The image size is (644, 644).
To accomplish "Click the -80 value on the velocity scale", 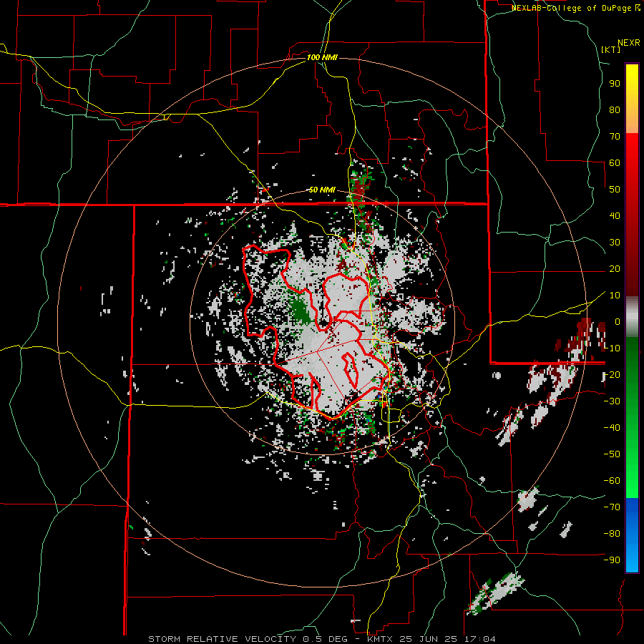I will [612, 534].
